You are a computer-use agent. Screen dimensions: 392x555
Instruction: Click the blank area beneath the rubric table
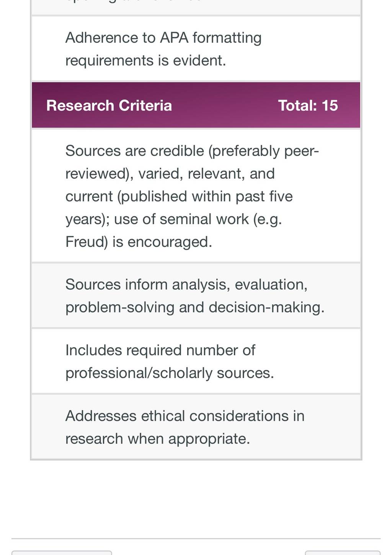[196, 498]
